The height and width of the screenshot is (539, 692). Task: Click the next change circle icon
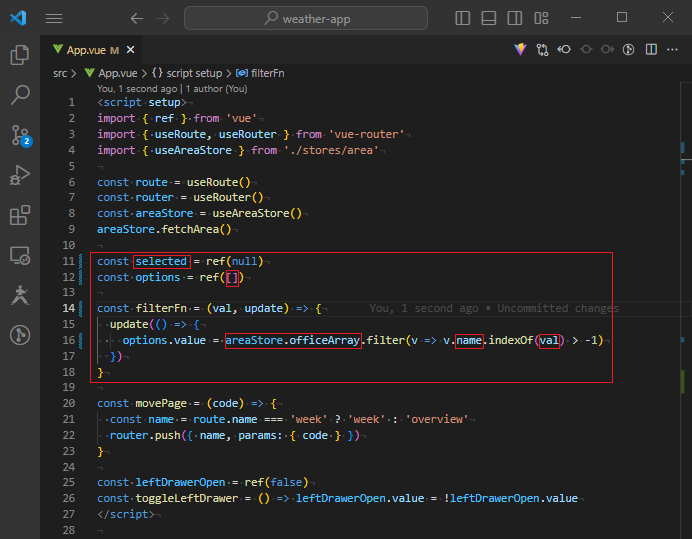point(607,49)
